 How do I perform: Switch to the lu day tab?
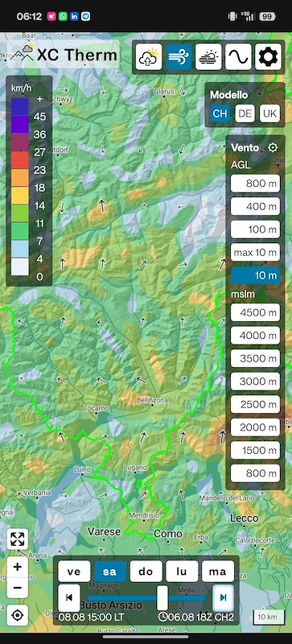tap(182, 572)
